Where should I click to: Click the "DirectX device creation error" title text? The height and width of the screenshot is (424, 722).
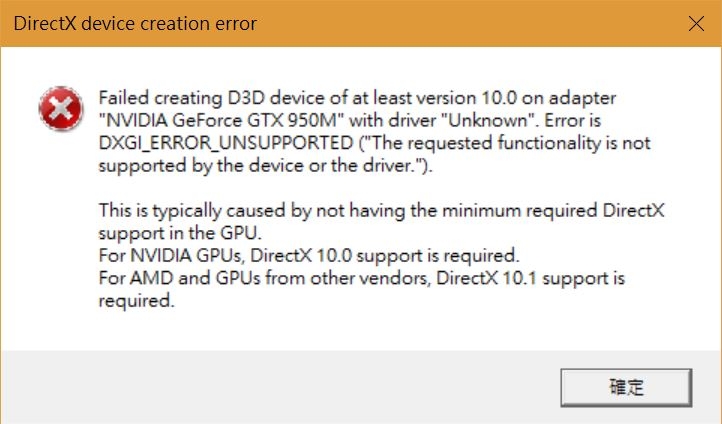click(x=135, y=23)
